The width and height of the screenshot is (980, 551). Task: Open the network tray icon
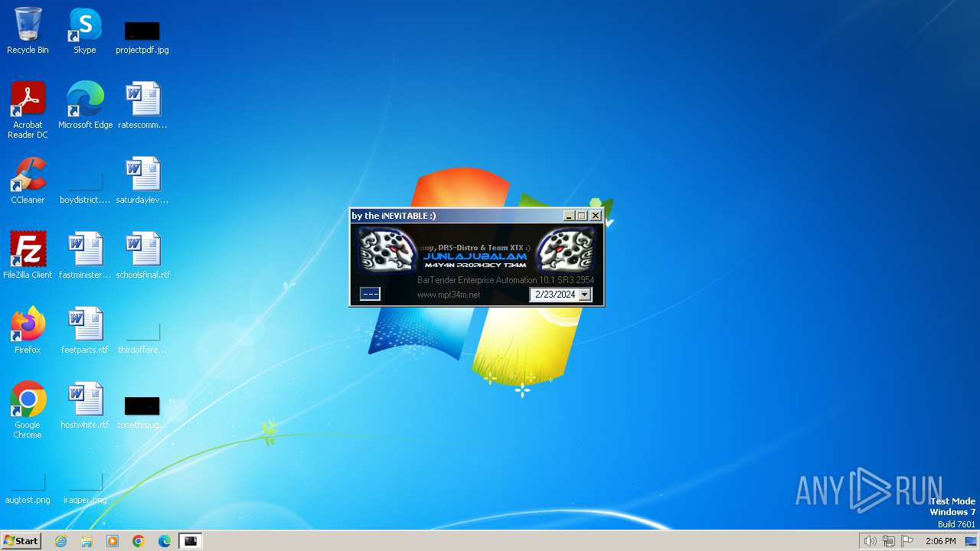(x=889, y=541)
